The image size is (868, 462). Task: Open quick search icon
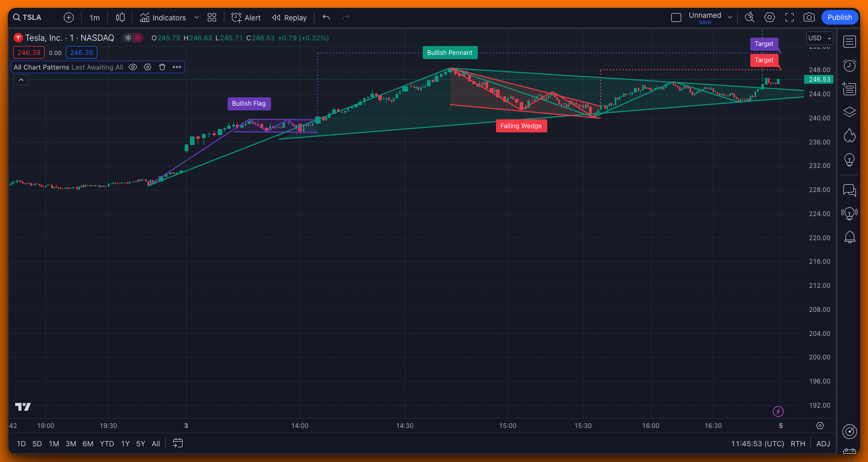coord(750,17)
